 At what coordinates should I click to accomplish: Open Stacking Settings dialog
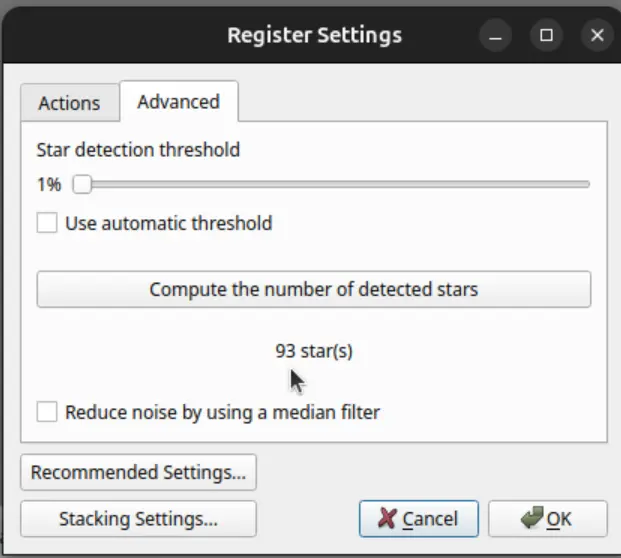pyautogui.click(x=138, y=519)
